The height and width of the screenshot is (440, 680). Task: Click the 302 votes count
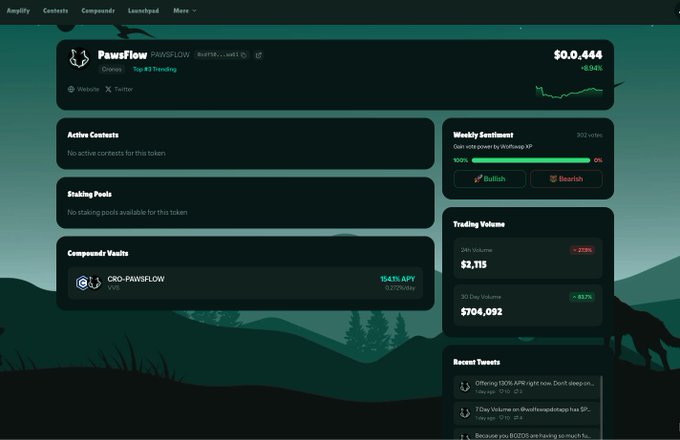(x=589, y=135)
